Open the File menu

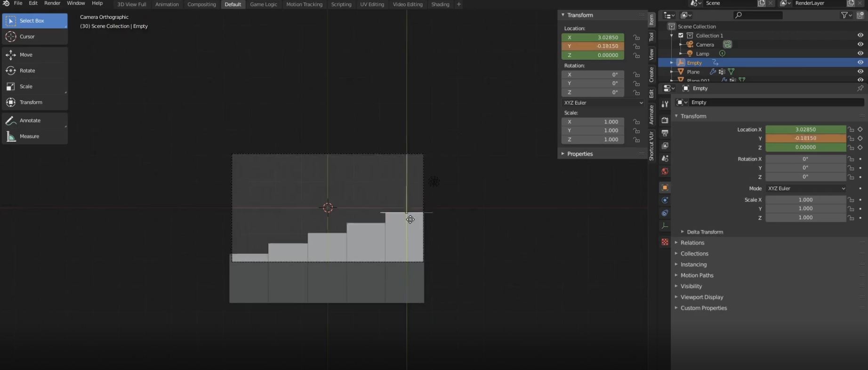[18, 3]
